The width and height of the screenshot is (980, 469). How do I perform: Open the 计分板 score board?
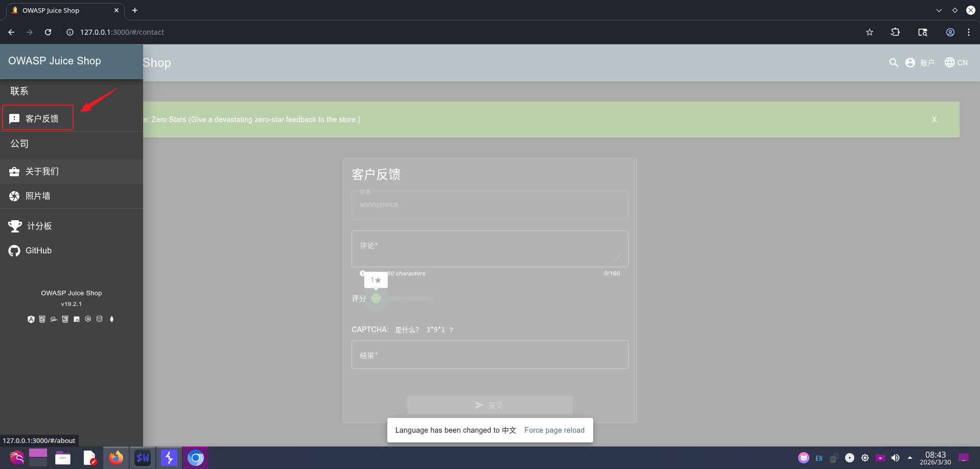pyautogui.click(x=72, y=226)
